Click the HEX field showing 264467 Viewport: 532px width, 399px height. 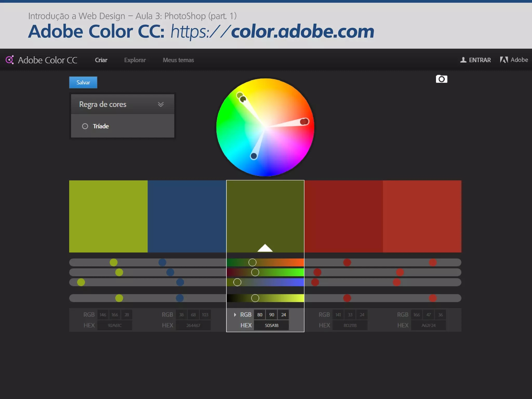point(193,325)
